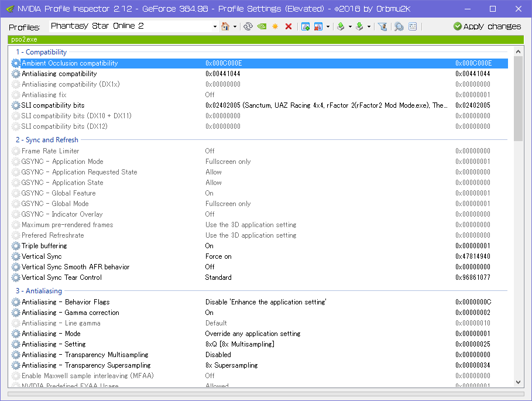Click gear icon beside Antialiasing - Mode
This screenshot has height=401, width=532.
tap(16, 334)
